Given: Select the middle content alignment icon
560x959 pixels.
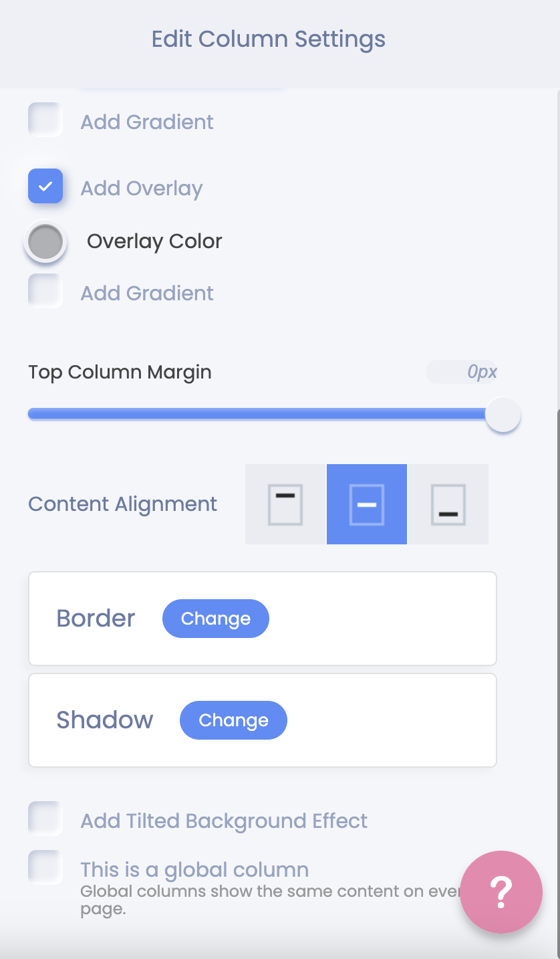Looking at the screenshot, I should [x=367, y=504].
